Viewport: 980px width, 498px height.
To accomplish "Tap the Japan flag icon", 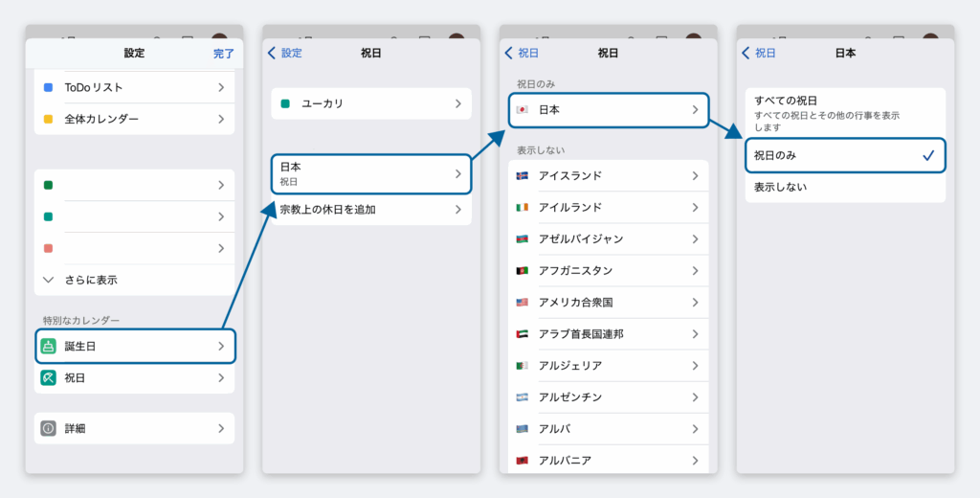I will coord(523,110).
